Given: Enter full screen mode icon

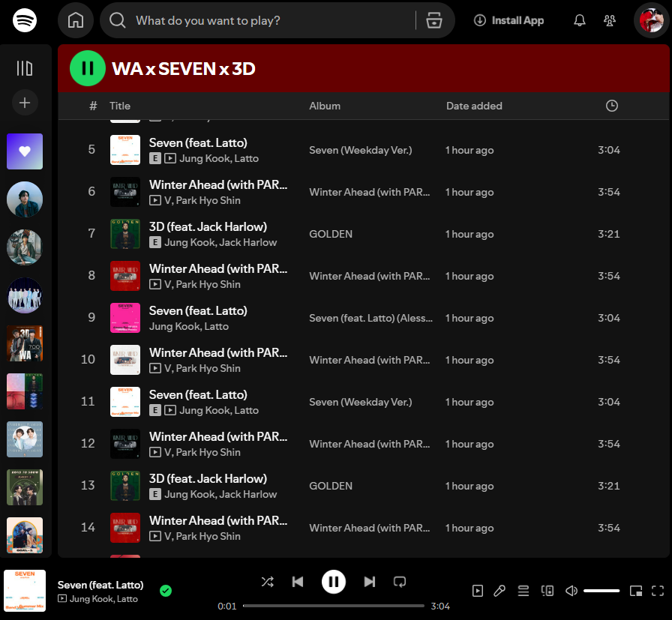Looking at the screenshot, I should 658,591.
